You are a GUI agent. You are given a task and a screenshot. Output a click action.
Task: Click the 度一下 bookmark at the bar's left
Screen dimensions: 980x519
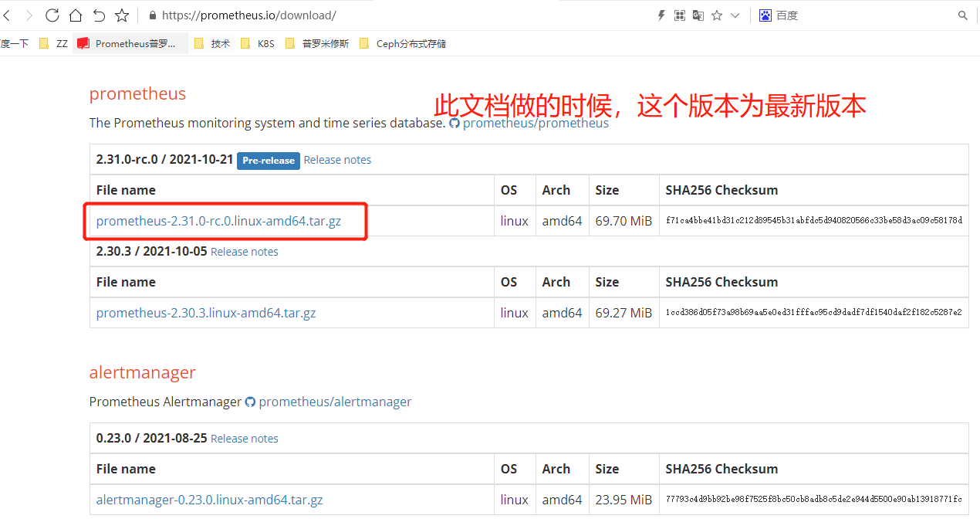pos(14,43)
